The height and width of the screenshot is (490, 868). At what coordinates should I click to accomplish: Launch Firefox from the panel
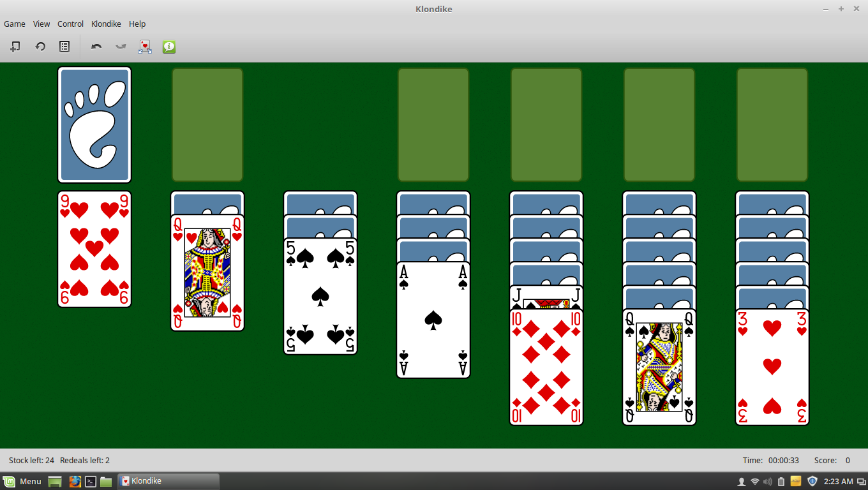click(75, 481)
